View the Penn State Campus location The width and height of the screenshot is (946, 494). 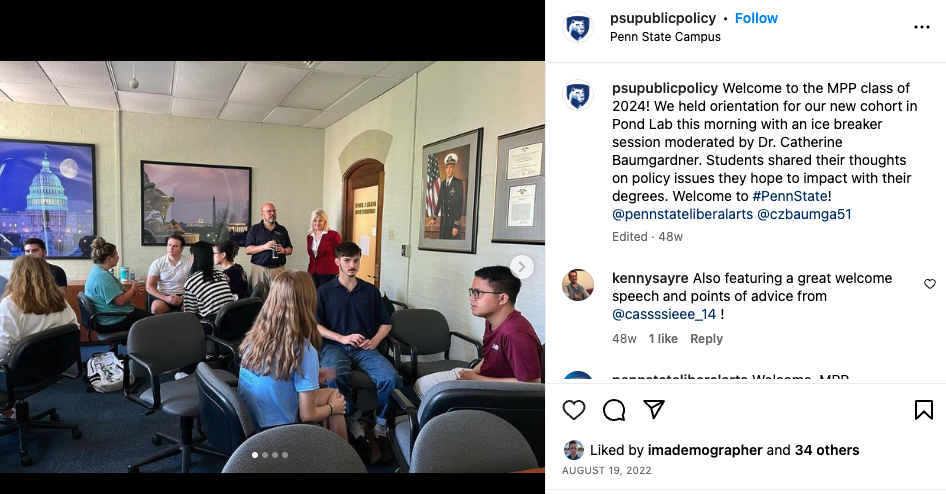[x=665, y=37]
